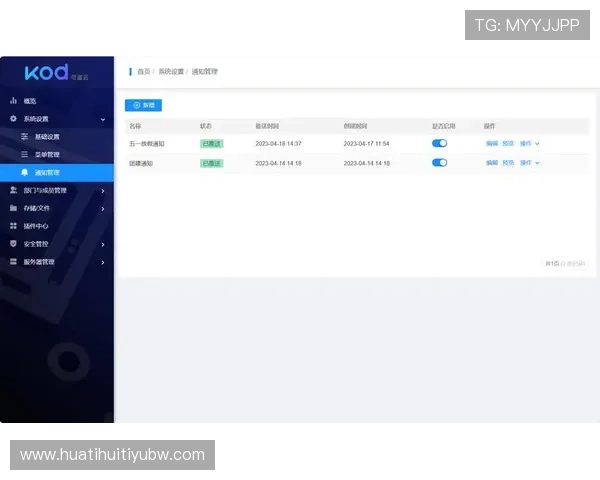Open 操作 dropdown for 团建通知

[530, 163]
